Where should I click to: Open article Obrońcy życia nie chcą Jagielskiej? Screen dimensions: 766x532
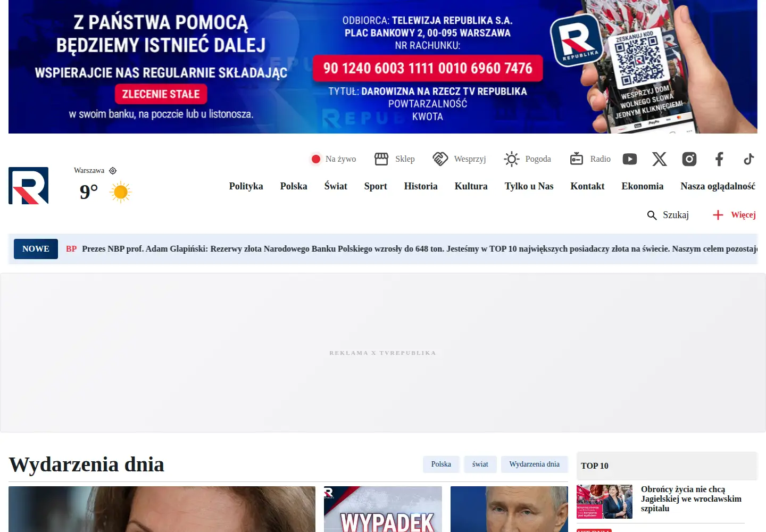691,499
